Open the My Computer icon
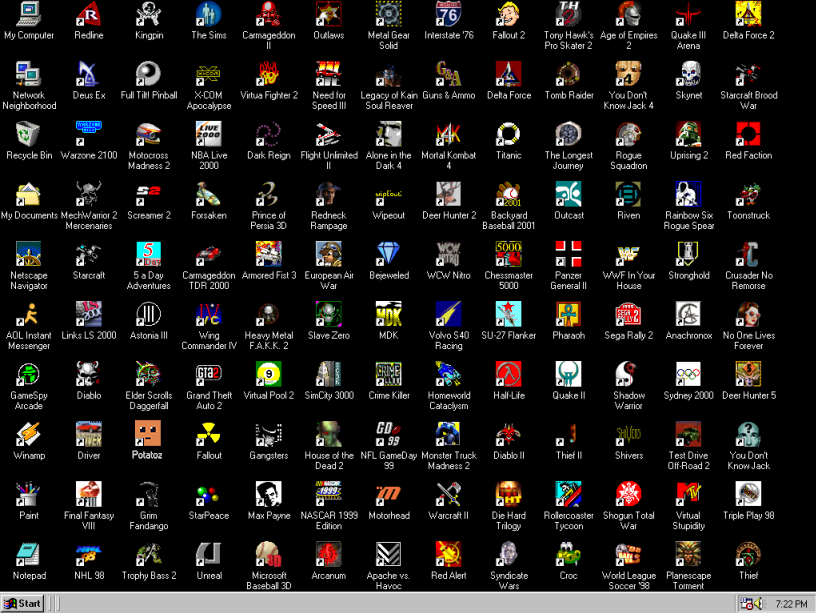The image size is (816, 613). (x=29, y=14)
